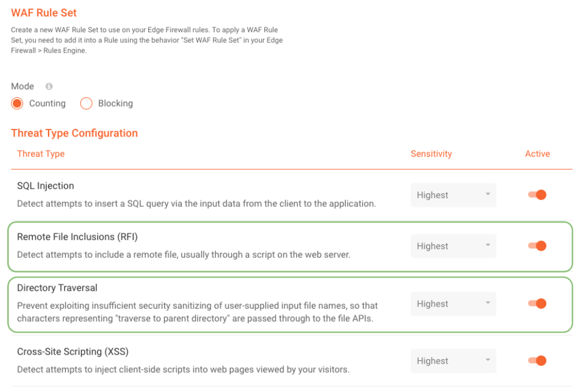The height and width of the screenshot is (392, 582).
Task: Click the Mode info icon
Action: click(x=49, y=87)
